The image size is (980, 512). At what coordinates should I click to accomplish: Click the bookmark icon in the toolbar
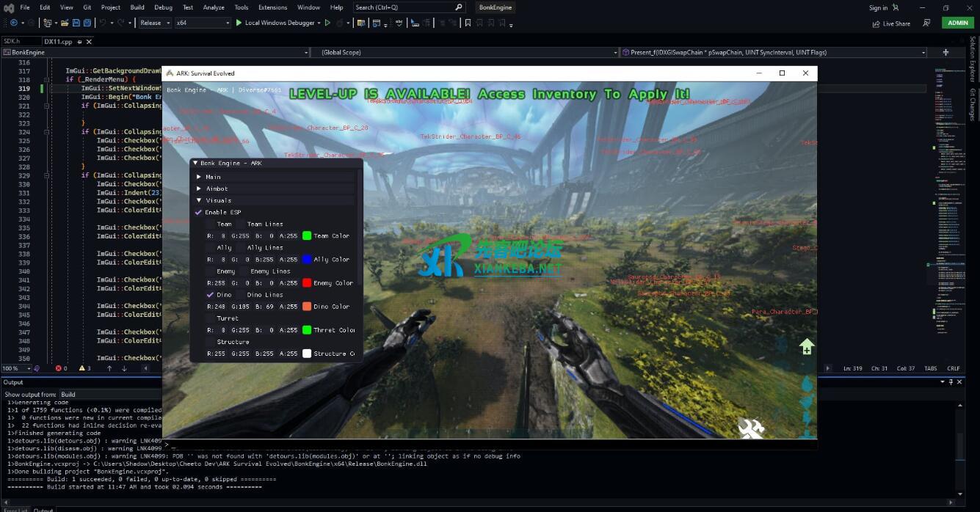click(468, 23)
